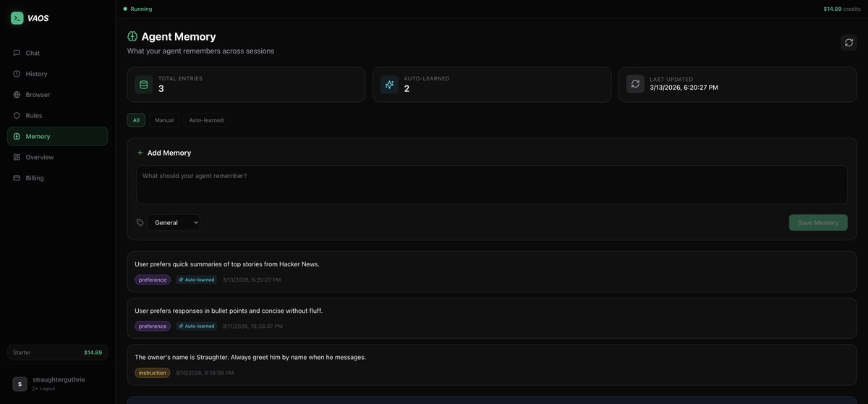Click the Total Entries database icon

(x=143, y=85)
